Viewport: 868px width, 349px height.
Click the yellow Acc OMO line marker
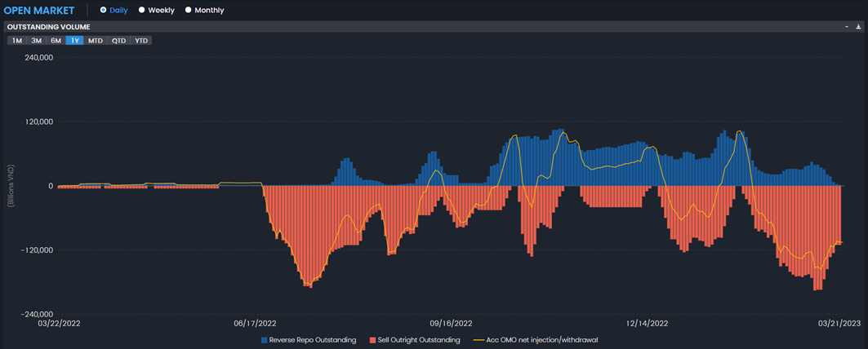click(x=476, y=340)
